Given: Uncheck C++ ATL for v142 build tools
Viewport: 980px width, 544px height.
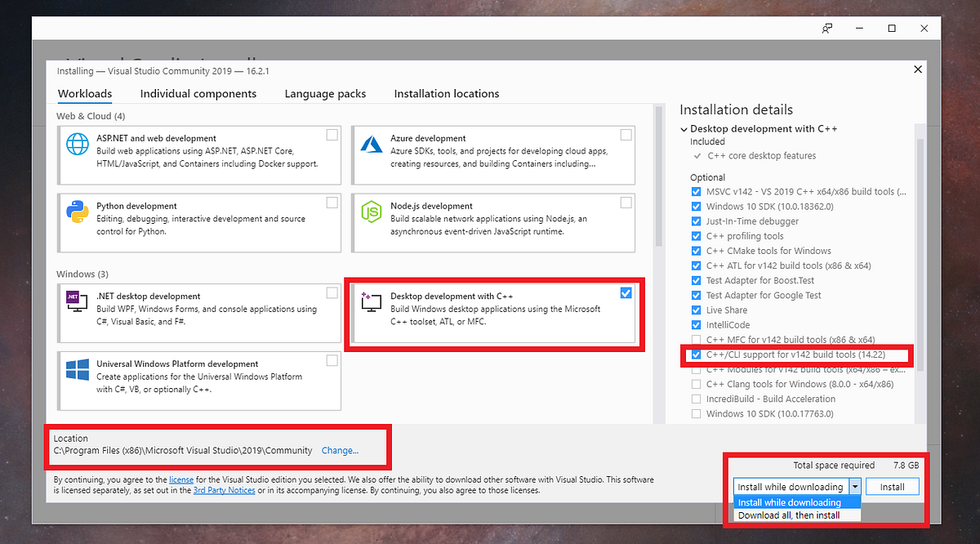Looking at the screenshot, I should (696, 265).
